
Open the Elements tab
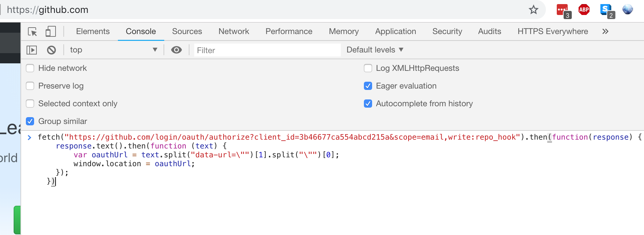tap(93, 31)
